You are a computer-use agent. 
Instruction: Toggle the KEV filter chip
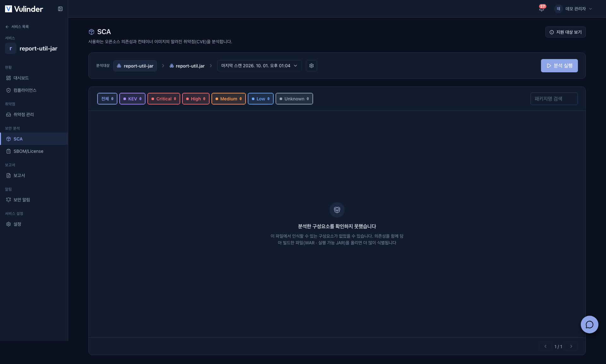coord(132,99)
